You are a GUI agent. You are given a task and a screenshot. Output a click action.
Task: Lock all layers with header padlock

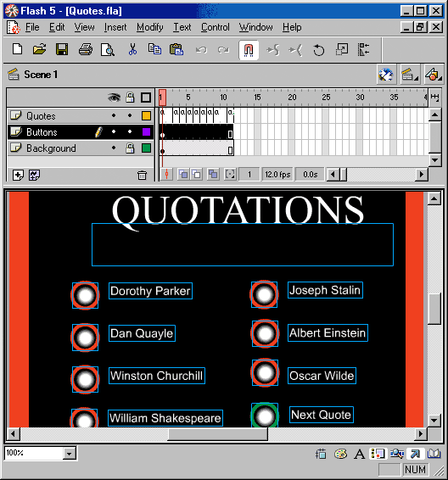click(130, 98)
